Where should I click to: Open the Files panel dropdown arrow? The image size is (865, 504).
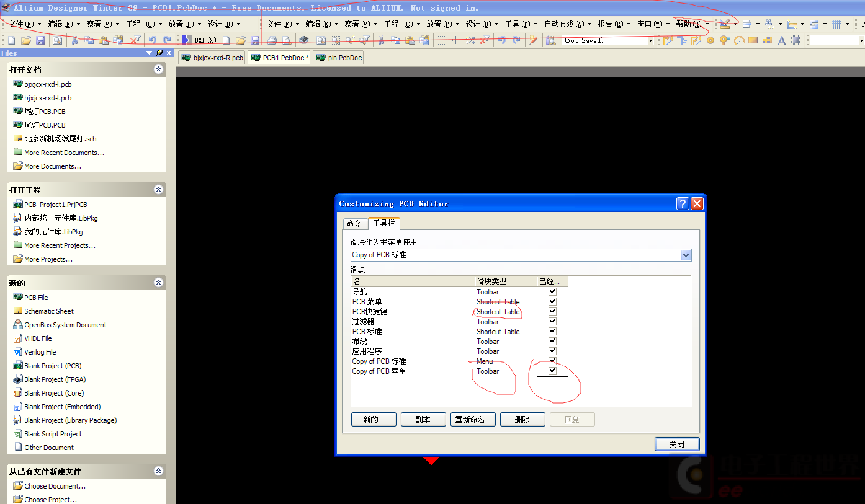(149, 53)
